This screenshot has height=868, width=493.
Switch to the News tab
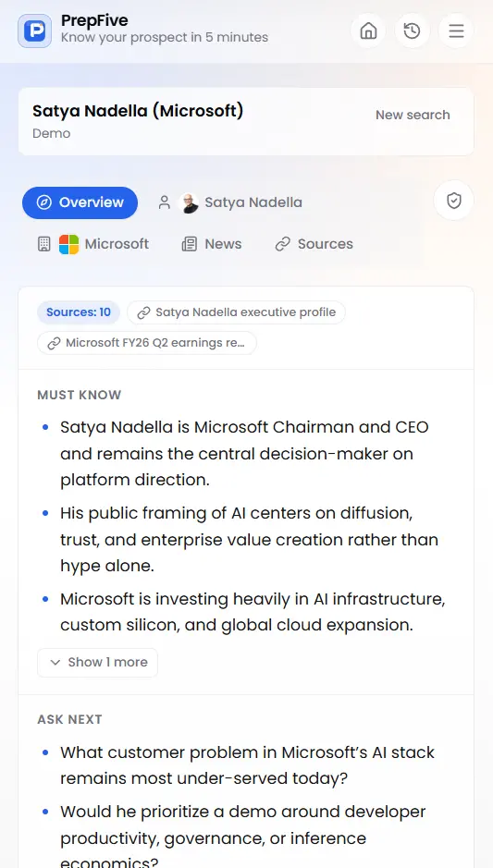212,244
